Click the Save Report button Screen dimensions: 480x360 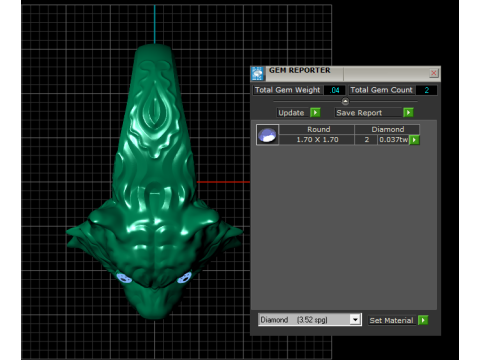pyautogui.click(x=368, y=113)
